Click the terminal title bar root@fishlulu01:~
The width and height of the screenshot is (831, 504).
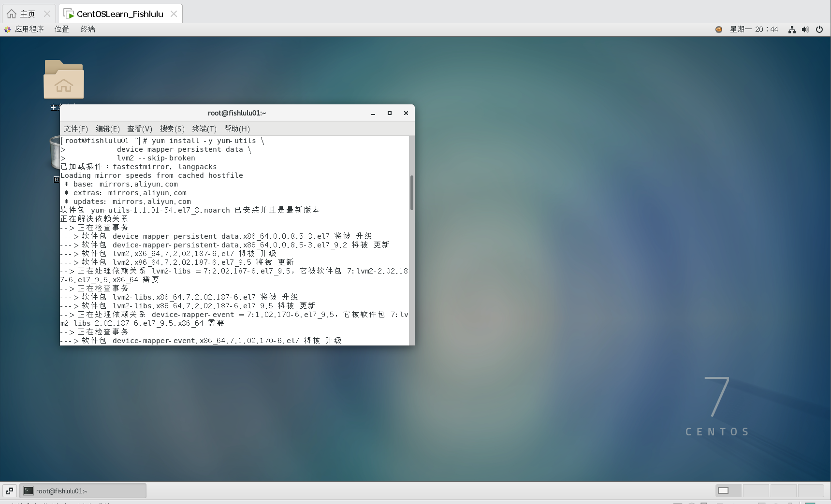tap(237, 113)
